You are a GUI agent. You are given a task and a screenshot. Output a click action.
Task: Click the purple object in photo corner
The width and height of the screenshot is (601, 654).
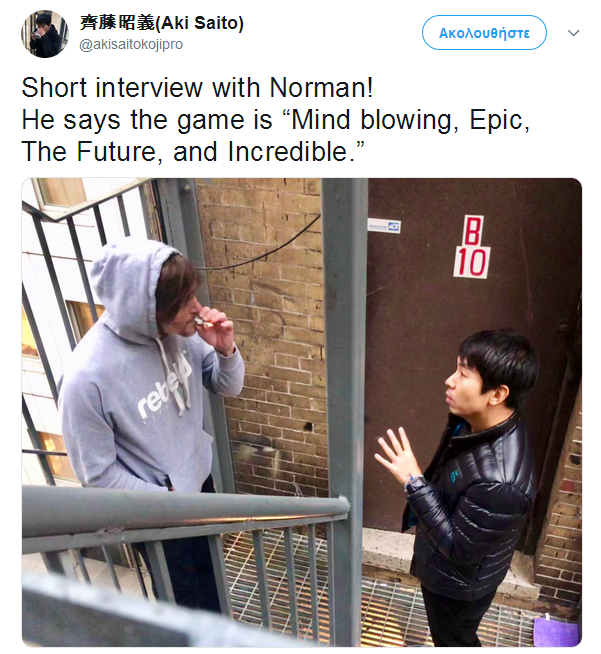(x=556, y=631)
